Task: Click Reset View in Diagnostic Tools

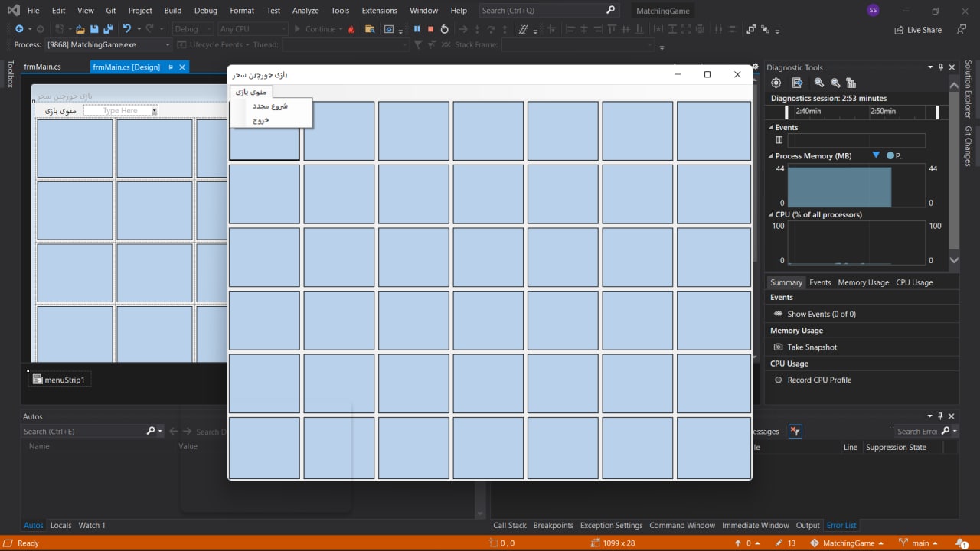Action: tap(851, 83)
